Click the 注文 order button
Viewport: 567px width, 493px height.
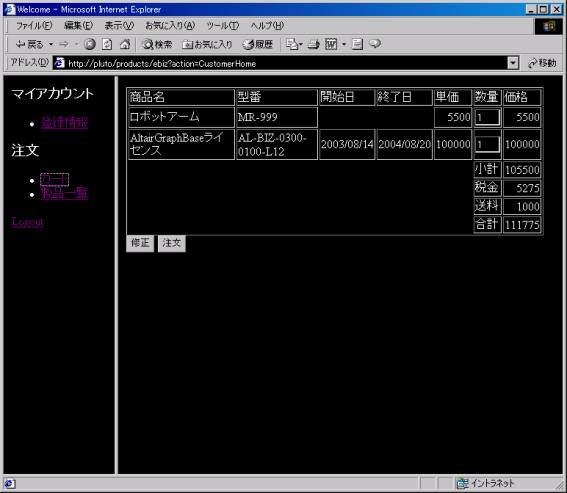tap(171, 243)
